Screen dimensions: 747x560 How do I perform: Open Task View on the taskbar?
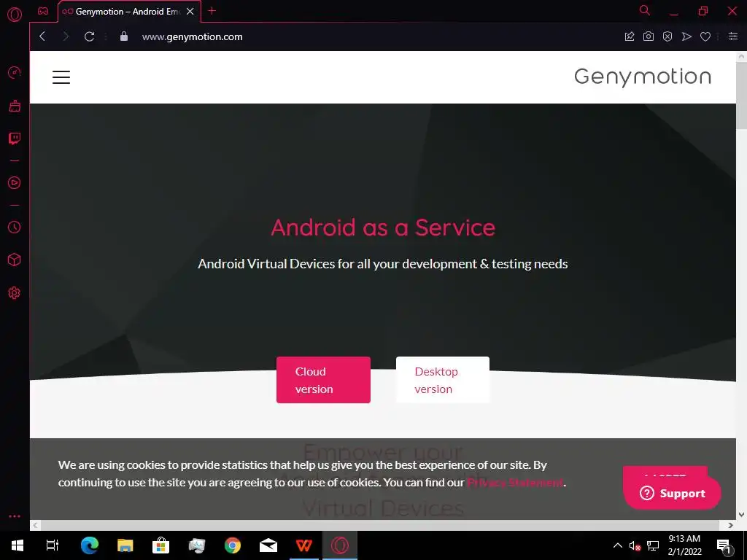pyautogui.click(x=53, y=545)
